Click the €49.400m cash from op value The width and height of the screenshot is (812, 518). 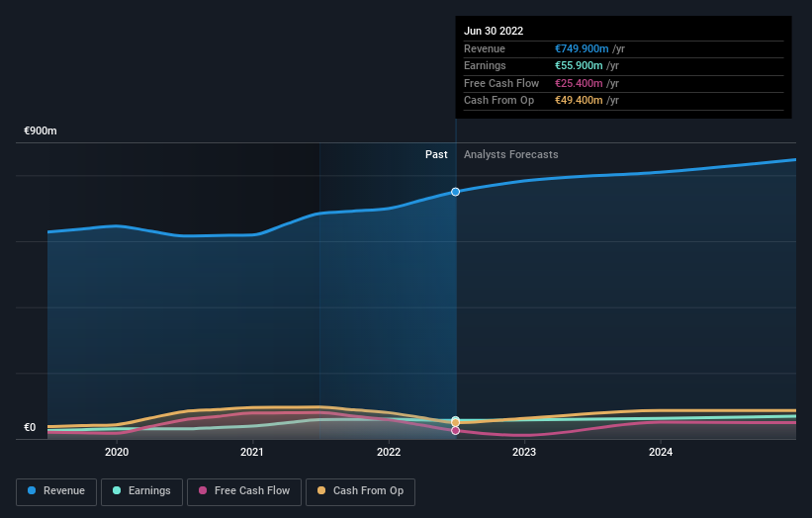click(x=579, y=101)
